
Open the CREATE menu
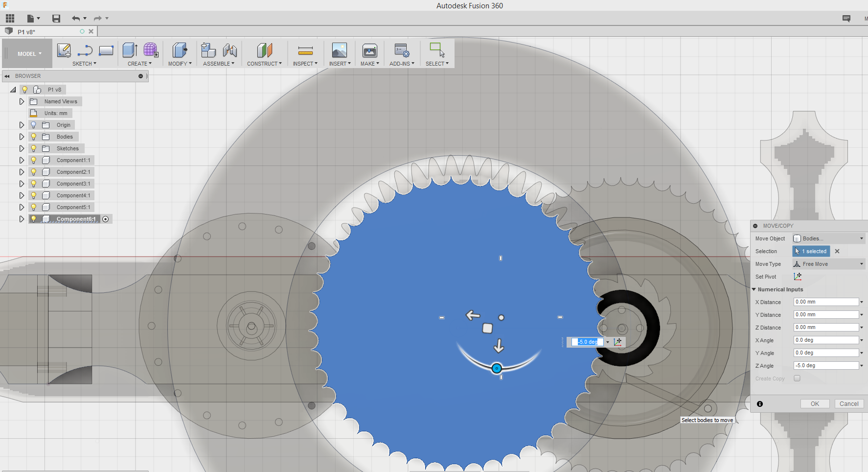click(x=139, y=64)
